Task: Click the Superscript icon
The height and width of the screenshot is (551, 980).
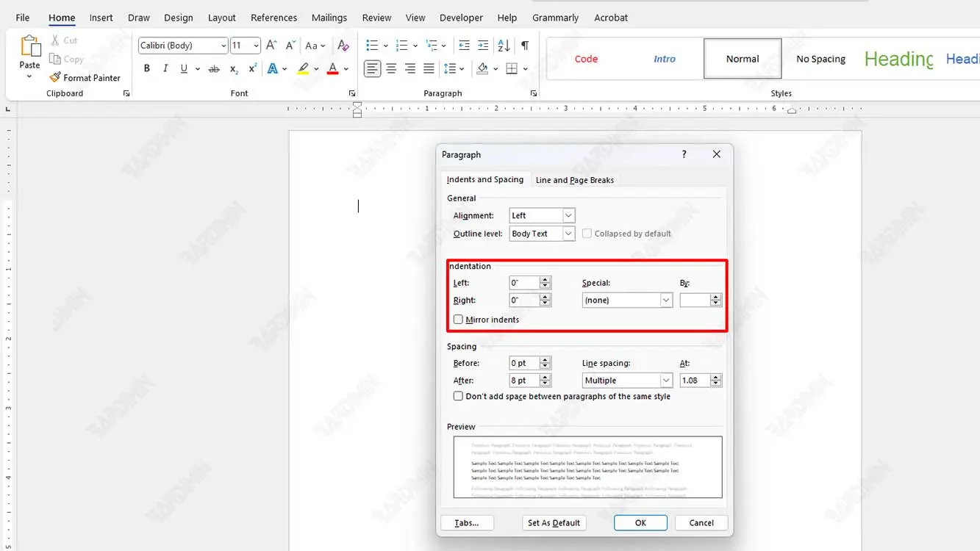Action: click(252, 68)
